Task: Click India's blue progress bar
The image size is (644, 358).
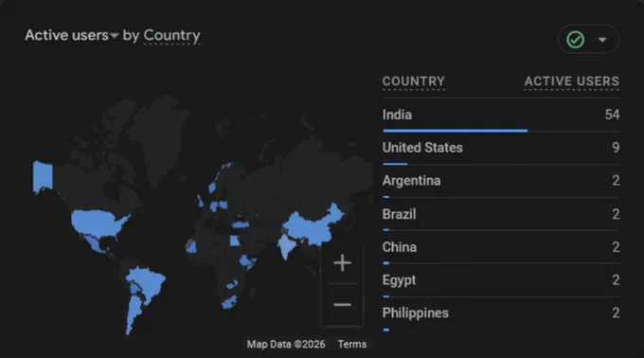Action: pos(456,131)
